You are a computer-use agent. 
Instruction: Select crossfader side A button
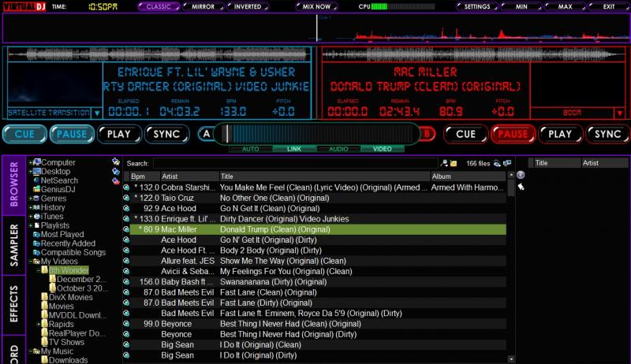pyautogui.click(x=207, y=134)
